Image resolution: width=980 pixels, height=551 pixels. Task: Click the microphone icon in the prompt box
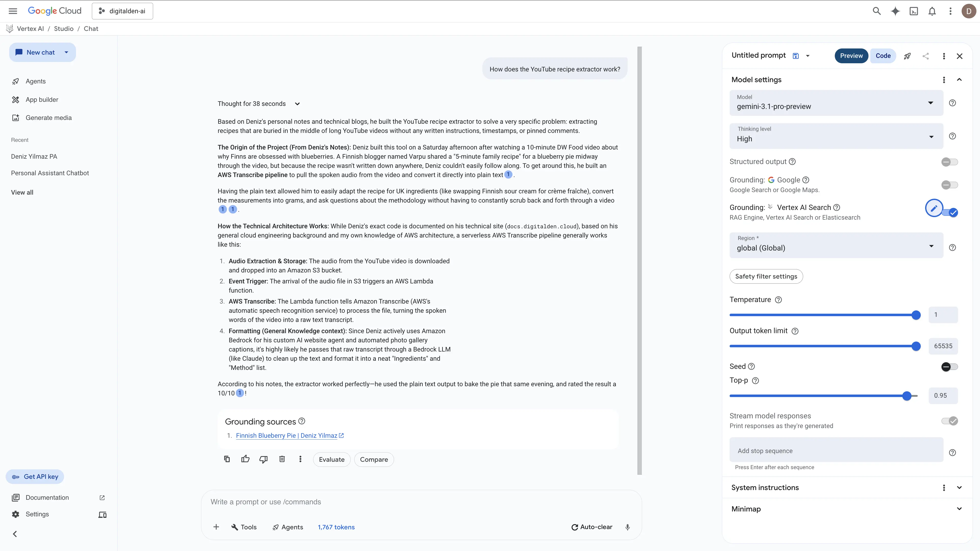tap(627, 527)
